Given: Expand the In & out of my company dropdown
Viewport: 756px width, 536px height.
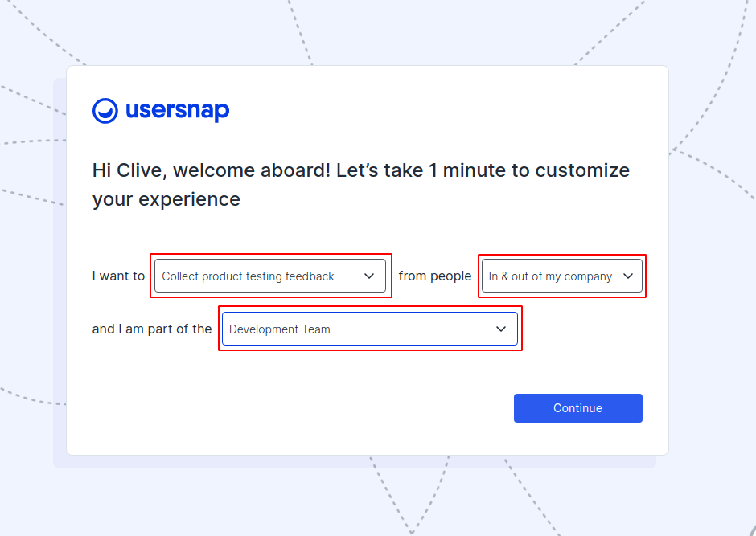Looking at the screenshot, I should pyautogui.click(x=561, y=276).
